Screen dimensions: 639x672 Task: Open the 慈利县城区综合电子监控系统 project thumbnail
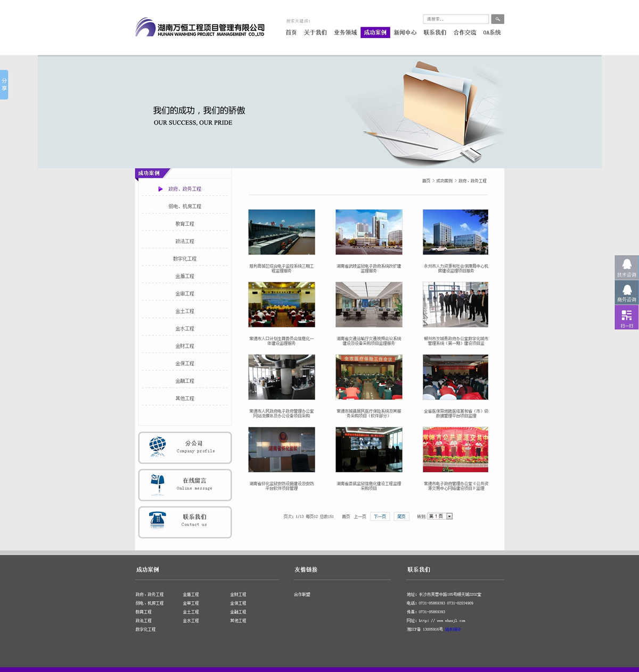281,232
